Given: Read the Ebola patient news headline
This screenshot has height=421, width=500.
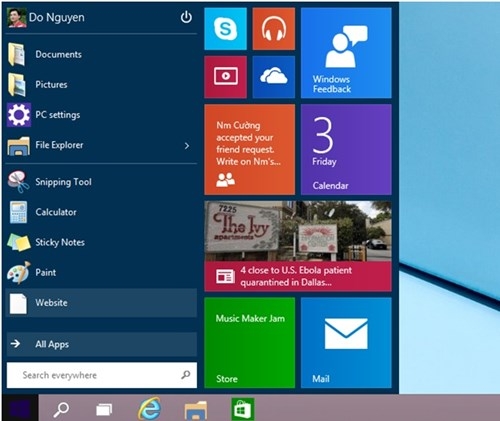Looking at the screenshot, I should [x=296, y=276].
